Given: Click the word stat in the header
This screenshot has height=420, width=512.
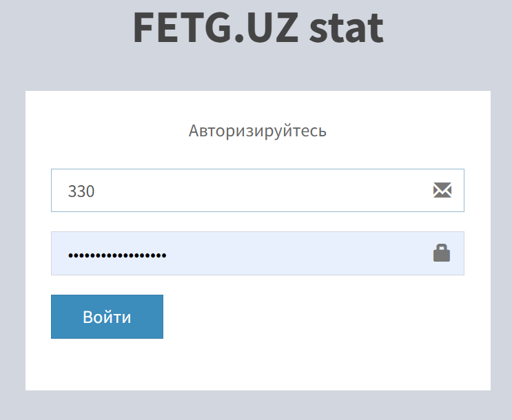Looking at the screenshot, I should [x=346, y=29].
